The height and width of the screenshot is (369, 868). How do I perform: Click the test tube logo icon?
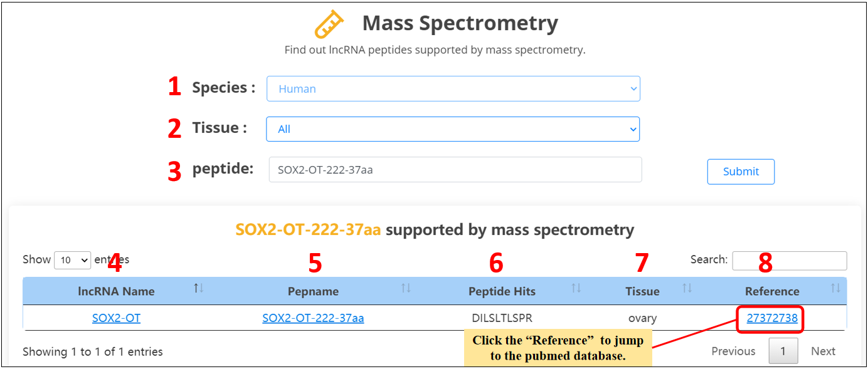[x=329, y=24]
